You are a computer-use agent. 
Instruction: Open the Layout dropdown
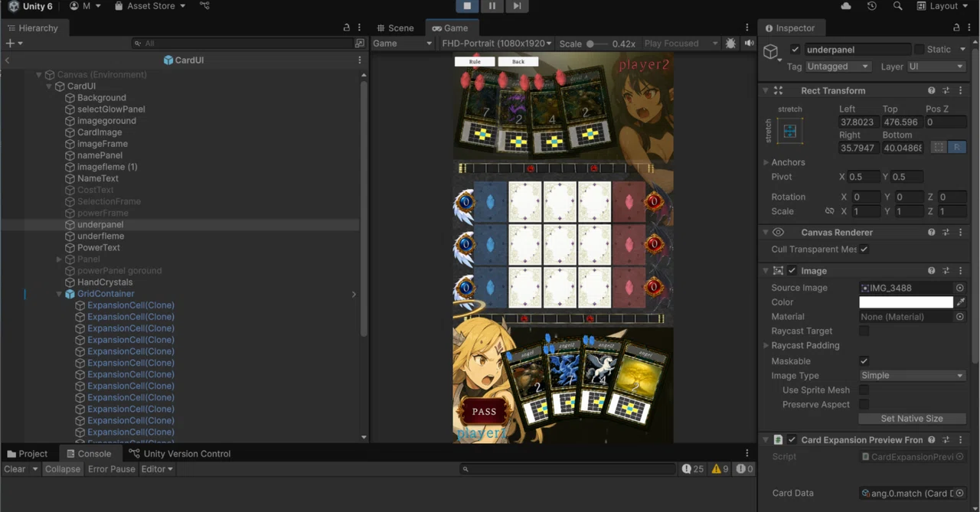point(943,6)
